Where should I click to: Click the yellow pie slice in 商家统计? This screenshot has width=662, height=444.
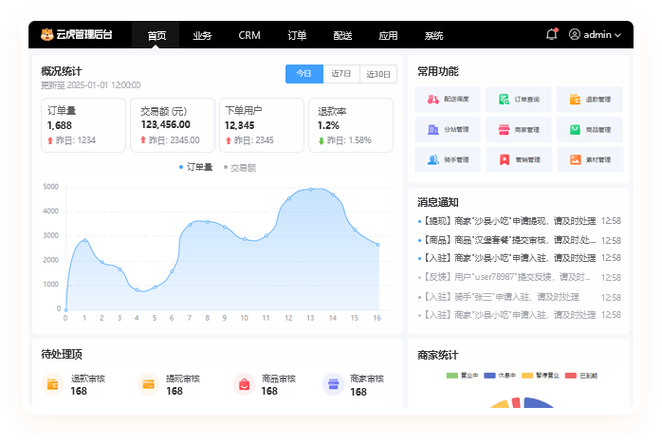click(501, 404)
